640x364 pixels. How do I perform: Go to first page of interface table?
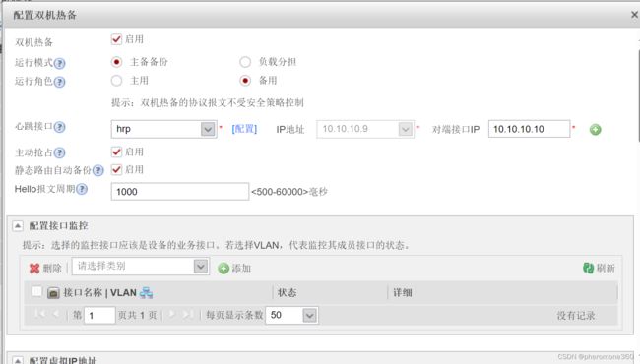pyautogui.click(x=39, y=314)
